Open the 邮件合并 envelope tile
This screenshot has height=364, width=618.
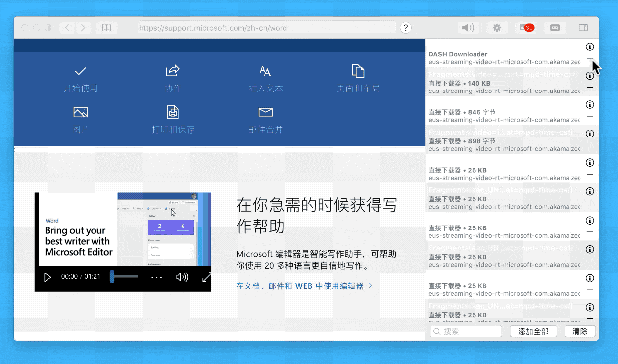266,120
